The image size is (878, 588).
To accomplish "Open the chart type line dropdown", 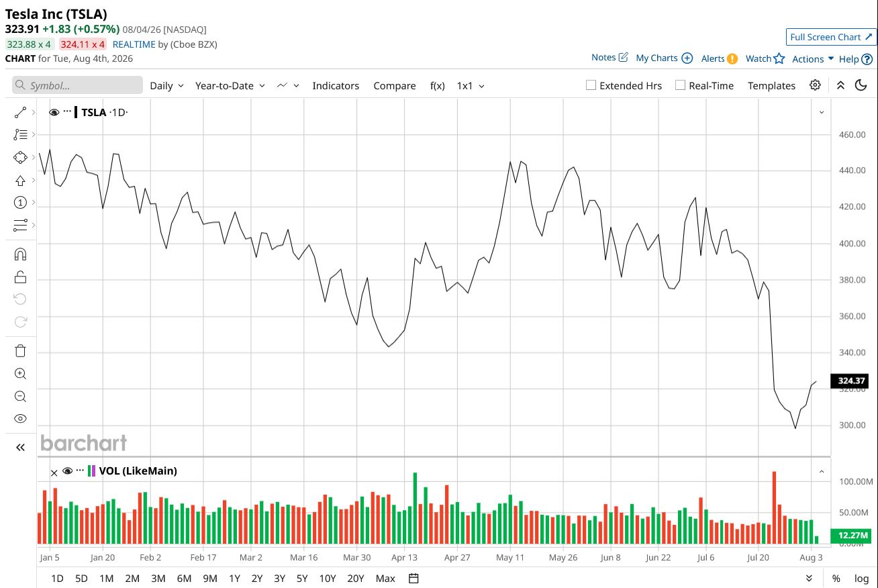I will 287,85.
